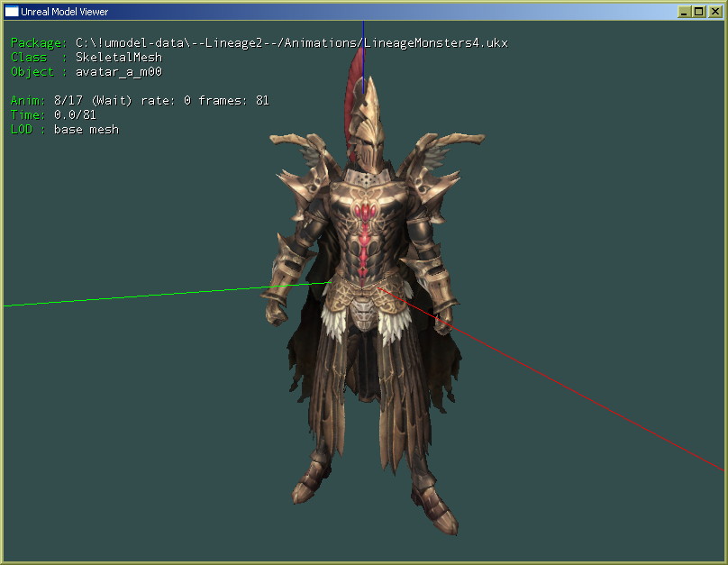Click the Object name avatar_a_m00

pyautogui.click(x=119, y=72)
